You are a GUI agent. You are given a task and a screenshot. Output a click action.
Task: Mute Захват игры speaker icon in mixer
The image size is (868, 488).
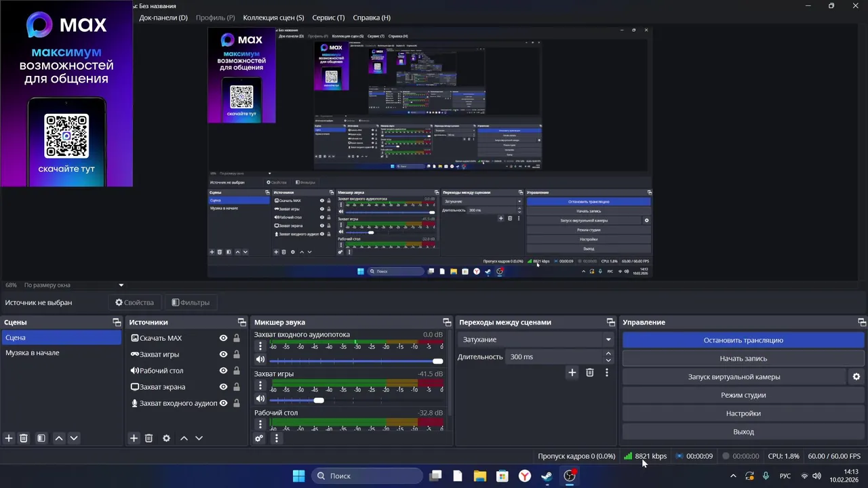pyautogui.click(x=260, y=399)
